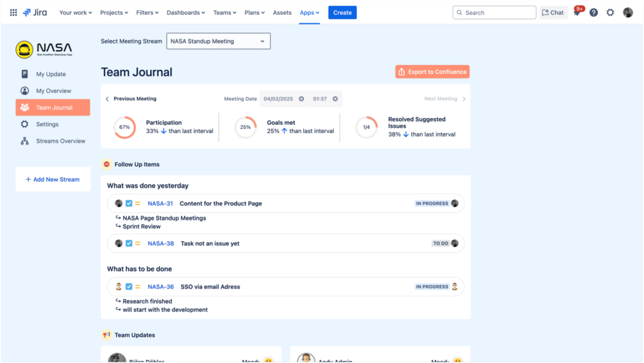Expand the Filters menu
Screen dimensions: 644x363
coord(147,13)
